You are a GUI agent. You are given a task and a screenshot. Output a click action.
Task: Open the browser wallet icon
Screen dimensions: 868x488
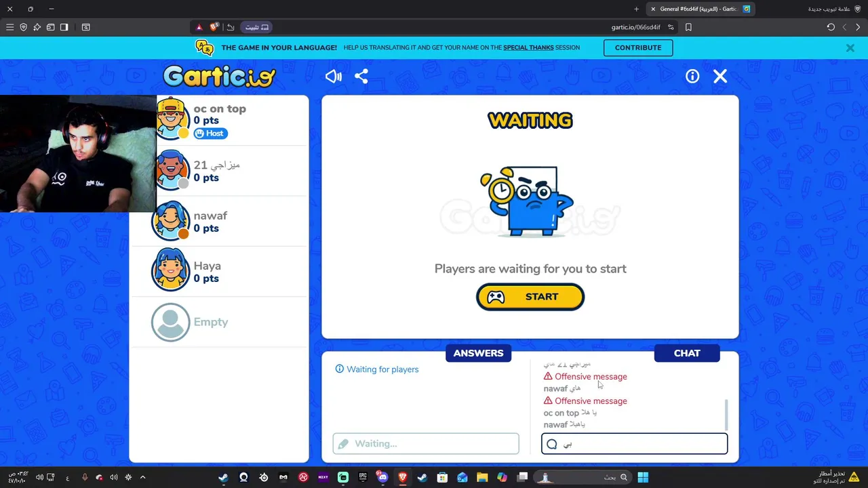pos(50,27)
